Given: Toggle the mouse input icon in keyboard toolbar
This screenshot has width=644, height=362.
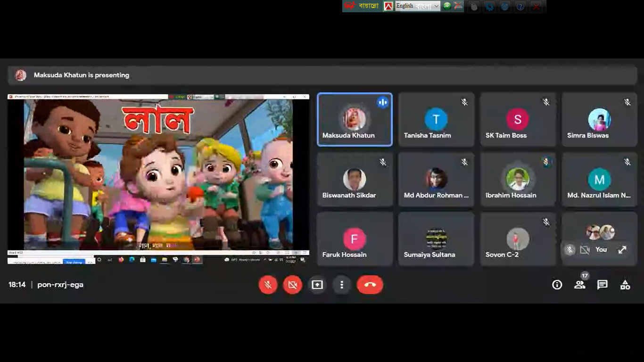Looking at the screenshot, I should click(x=474, y=6).
